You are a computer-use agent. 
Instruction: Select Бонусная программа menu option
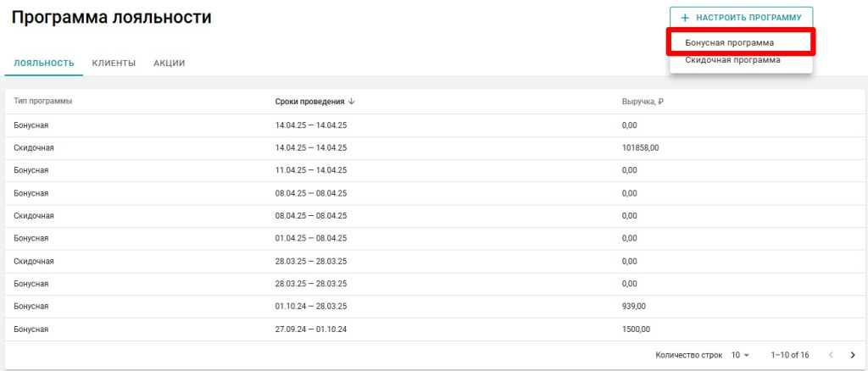pyautogui.click(x=729, y=42)
